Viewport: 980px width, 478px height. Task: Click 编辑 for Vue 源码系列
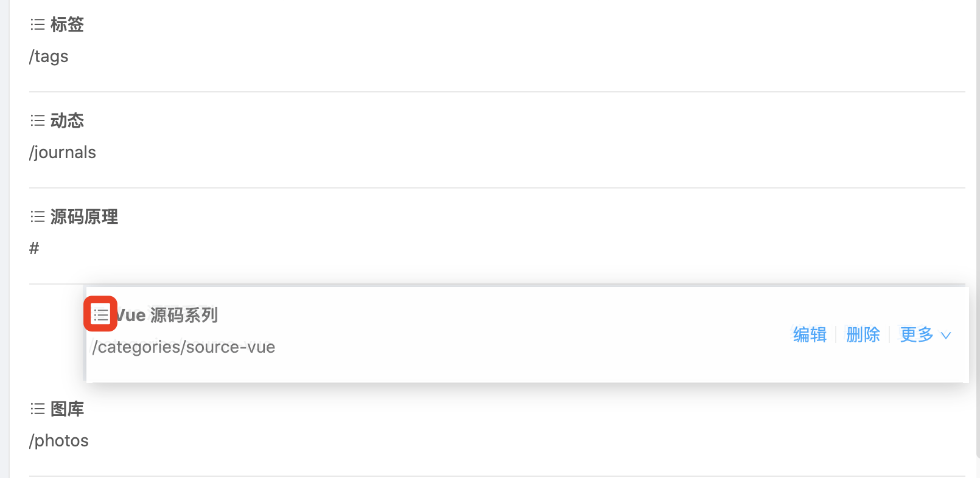tap(810, 334)
